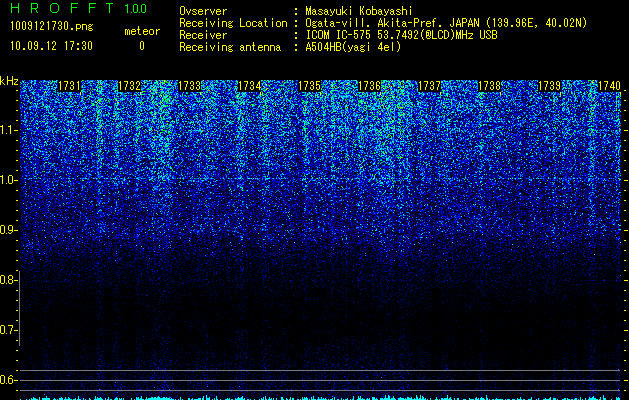Click the Receiving antenna label

(x=230, y=47)
